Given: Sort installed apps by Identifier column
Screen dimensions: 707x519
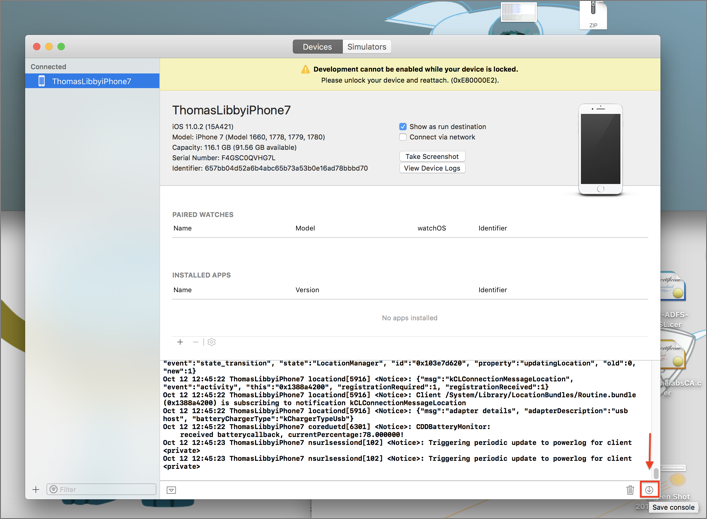Looking at the screenshot, I should (492, 290).
